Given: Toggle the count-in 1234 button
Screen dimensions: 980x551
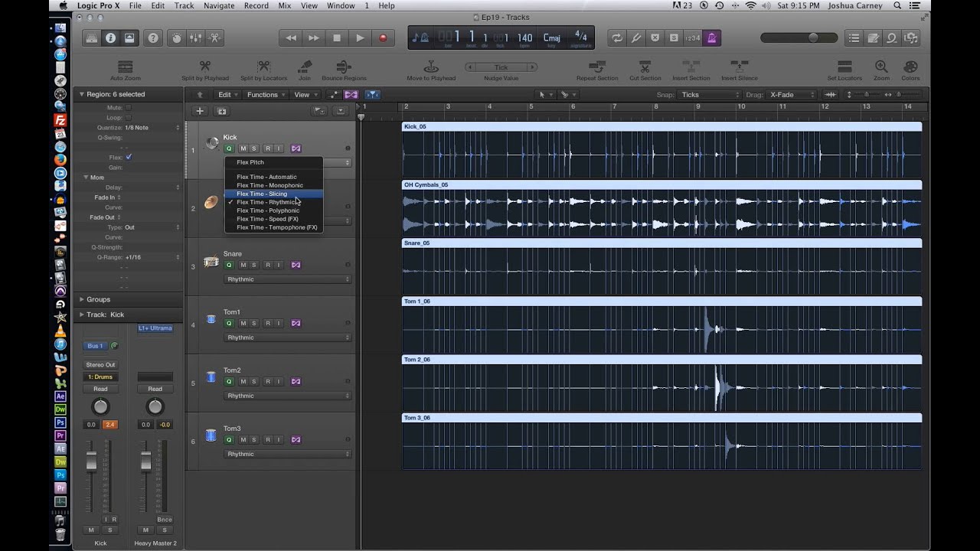Looking at the screenshot, I should click(692, 37).
